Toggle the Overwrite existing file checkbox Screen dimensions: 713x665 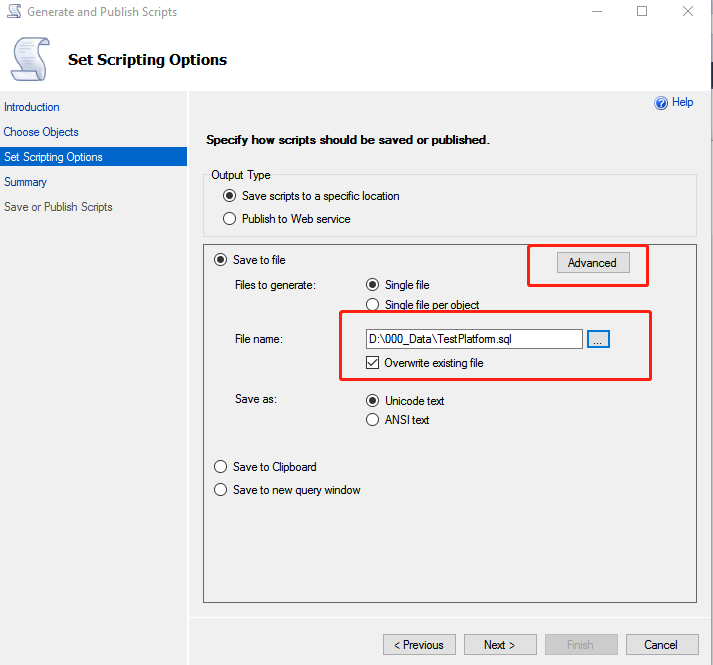pyautogui.click(x=372, y=363)
